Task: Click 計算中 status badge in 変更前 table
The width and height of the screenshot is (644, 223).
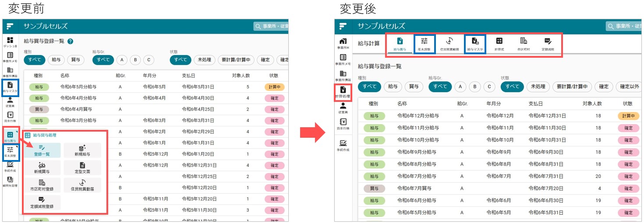Action: click(275, 87)
